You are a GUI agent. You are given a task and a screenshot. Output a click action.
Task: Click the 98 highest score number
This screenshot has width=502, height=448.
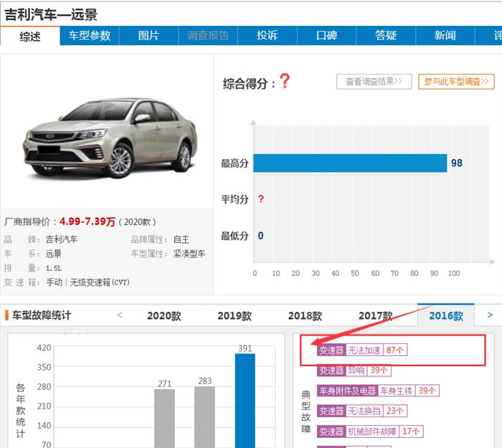(x=457, y=163)
